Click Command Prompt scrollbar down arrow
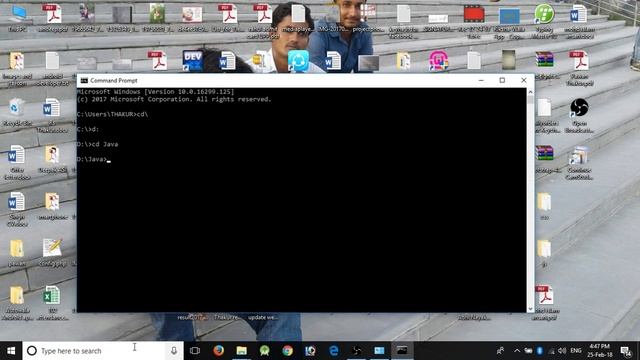 531,309
